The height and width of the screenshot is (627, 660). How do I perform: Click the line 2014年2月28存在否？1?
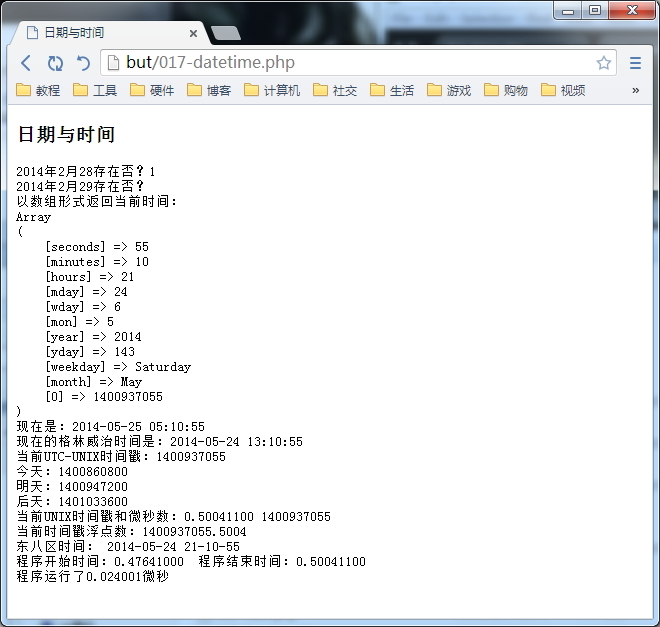coord(86,171)
